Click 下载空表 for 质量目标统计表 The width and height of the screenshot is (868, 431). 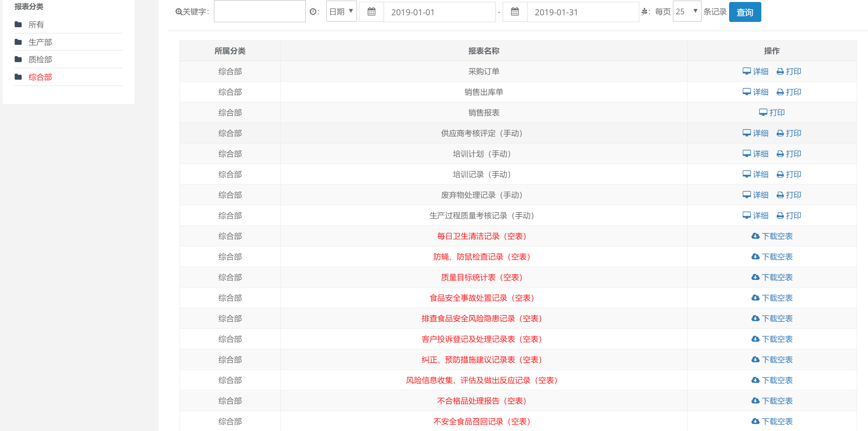[x=777, y=277]
